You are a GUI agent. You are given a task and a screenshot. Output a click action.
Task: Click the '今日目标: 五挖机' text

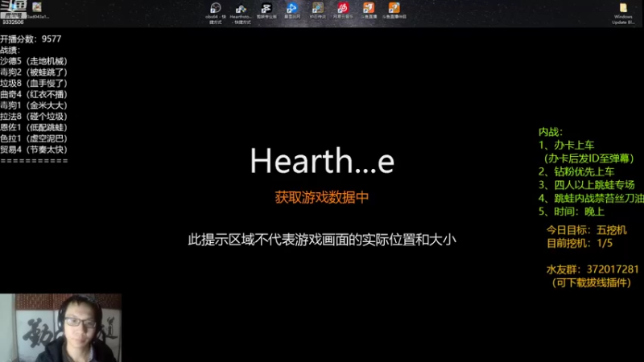pyautogui.click(x=587, y=230)
